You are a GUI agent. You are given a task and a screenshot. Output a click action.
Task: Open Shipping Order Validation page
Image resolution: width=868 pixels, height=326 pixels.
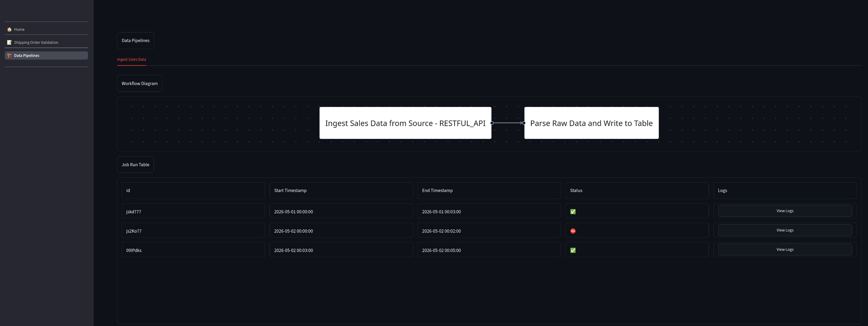tap(46, 42)
